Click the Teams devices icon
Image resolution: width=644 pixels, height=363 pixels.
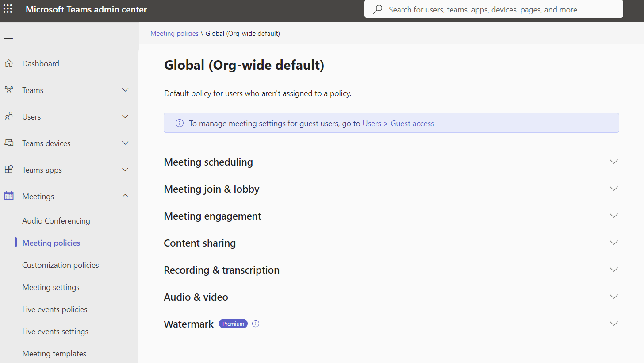9,143
